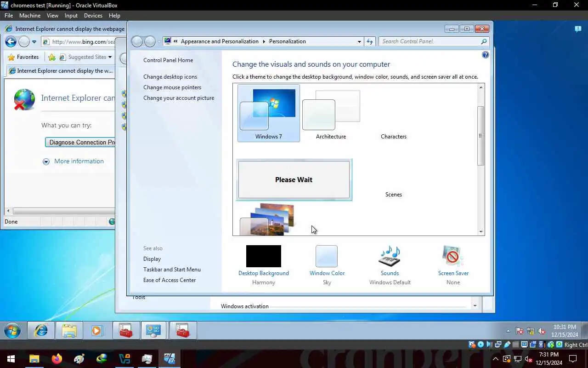Image resolution: width=588 pixels, height=368 pixels.
Task: Show hidden icons in the host system tray
Action: pyautogui.click(x=496, y=359)
